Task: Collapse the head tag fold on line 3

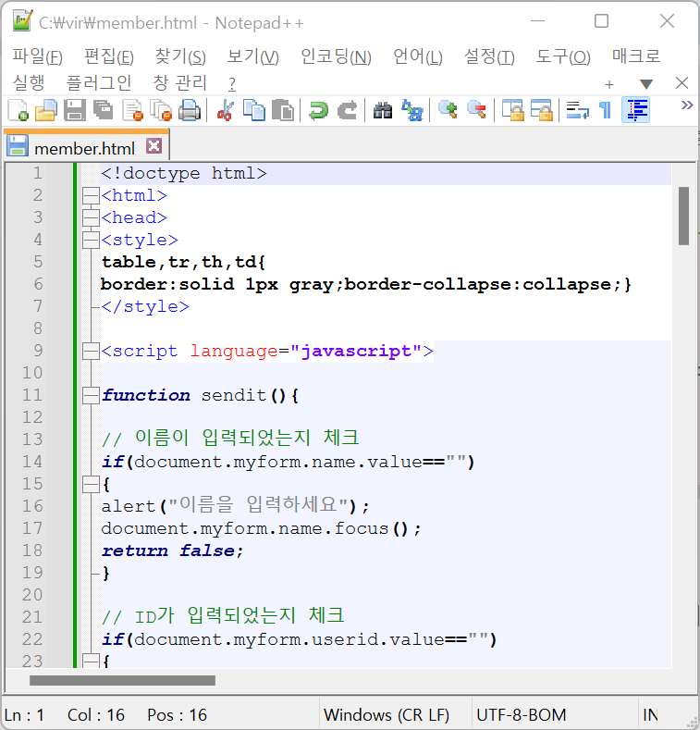Action: tap(91, 217)
